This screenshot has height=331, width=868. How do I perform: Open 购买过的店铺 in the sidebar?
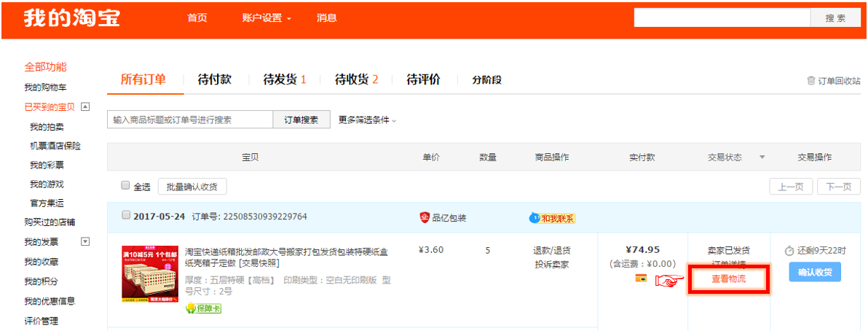[x=50, y=222]
